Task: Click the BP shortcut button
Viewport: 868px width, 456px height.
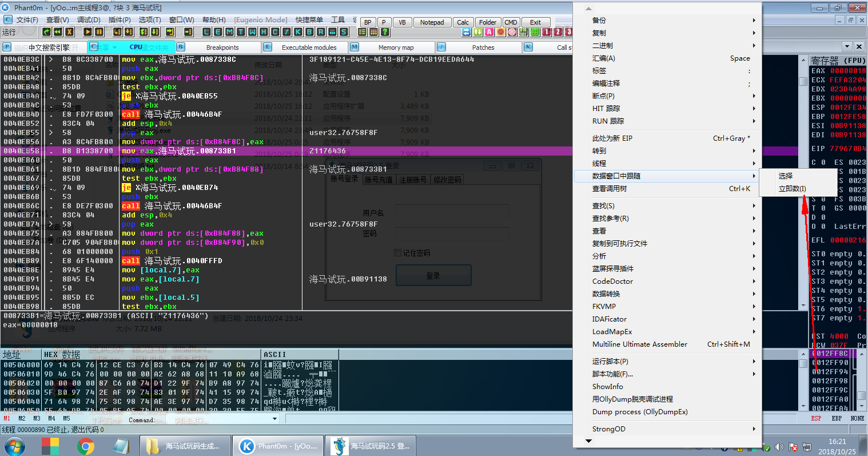Action: (368, 22)
